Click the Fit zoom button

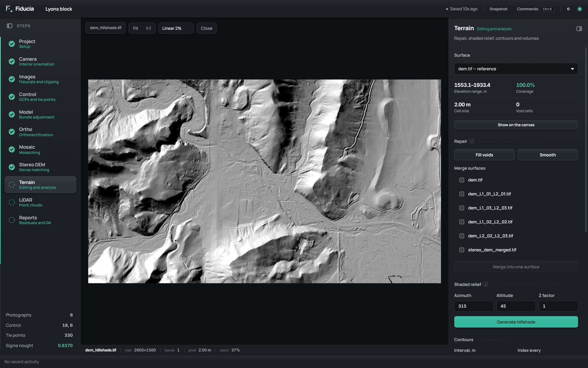[136, 28]
